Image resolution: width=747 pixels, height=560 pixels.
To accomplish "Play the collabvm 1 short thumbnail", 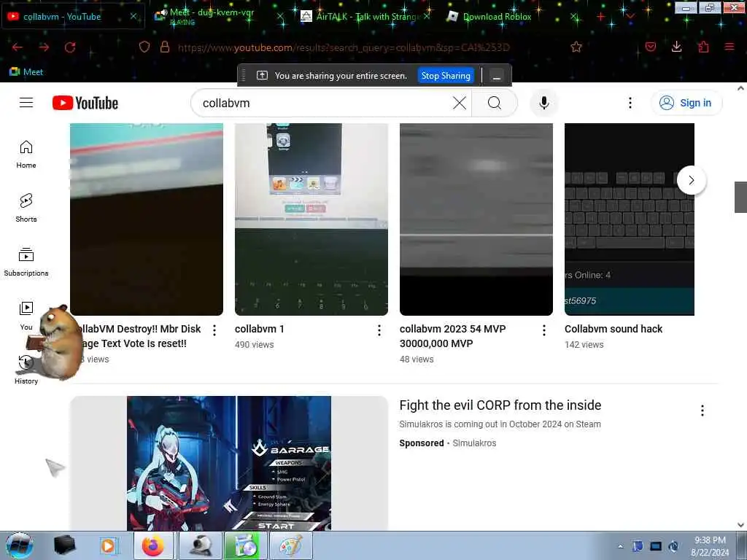I will coord(311,219).
